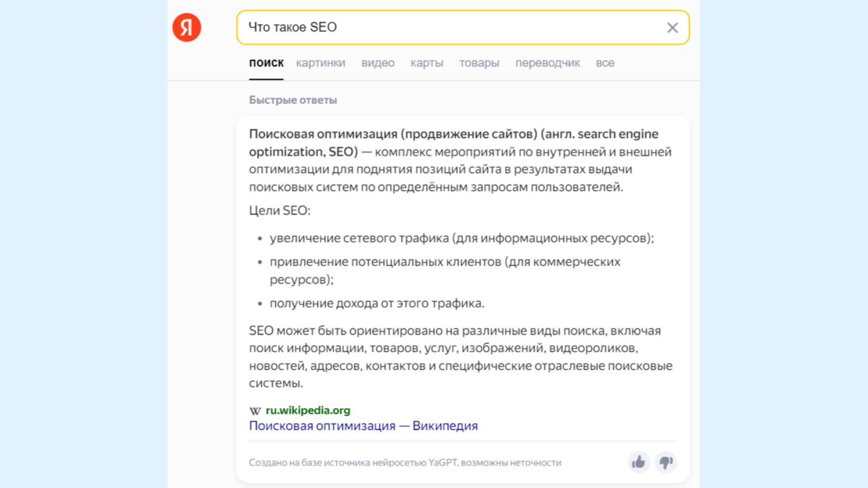Click the bold 'Поисковая оптимизация' definition heading
The height and width of the screenshot is (488, 868).
click(x=454, y=143)
